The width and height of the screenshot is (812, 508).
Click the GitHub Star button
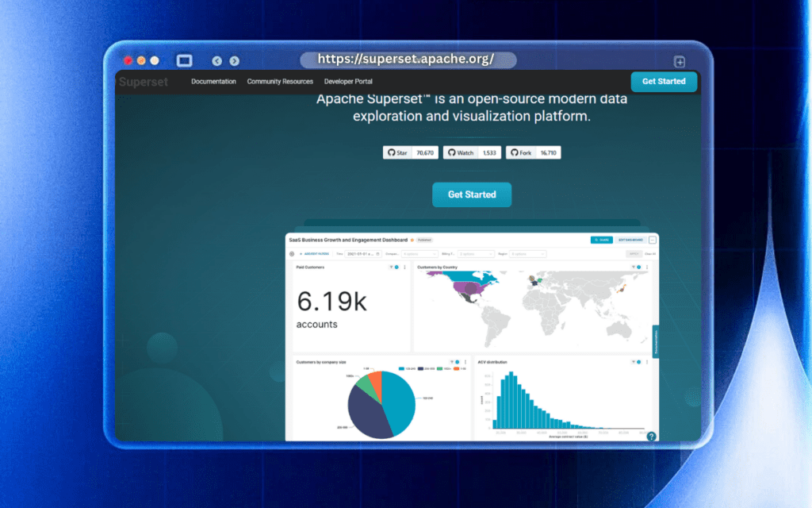click(x=397, y=152)
